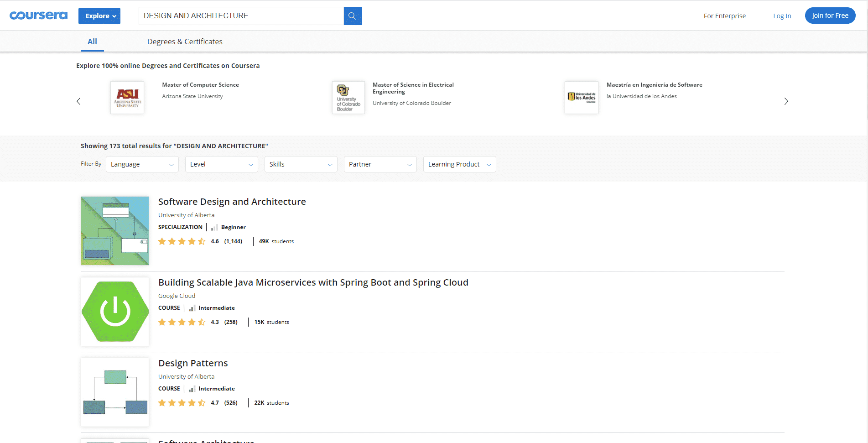Image resolution: width=868 pixels, height=443 pixels.
Task: Click the star rating of Spring Boot course
Action: pos(182,322)
